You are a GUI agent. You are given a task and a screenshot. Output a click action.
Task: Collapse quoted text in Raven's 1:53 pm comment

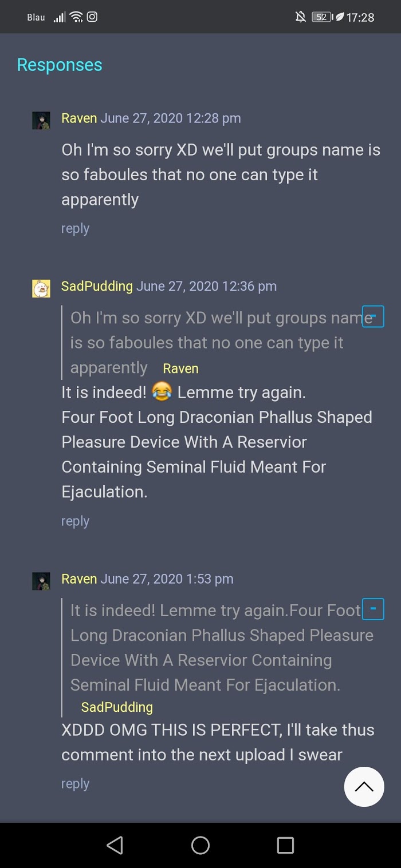373,609
